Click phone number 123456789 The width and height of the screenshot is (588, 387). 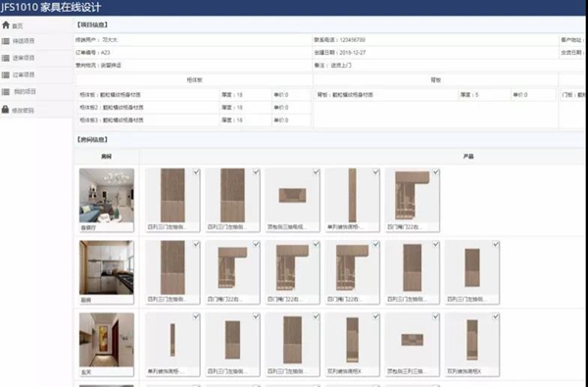point(352,40)
